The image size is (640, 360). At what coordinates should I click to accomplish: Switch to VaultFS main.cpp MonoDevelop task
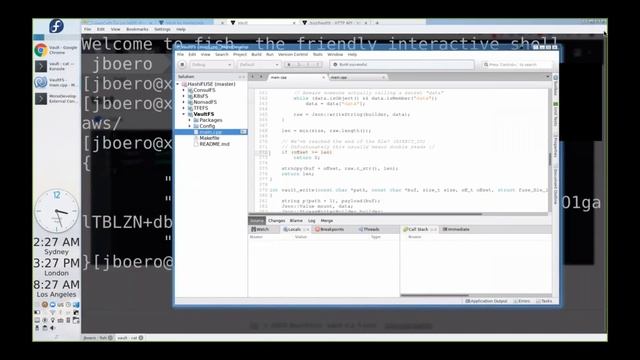(x=56, y=82)
